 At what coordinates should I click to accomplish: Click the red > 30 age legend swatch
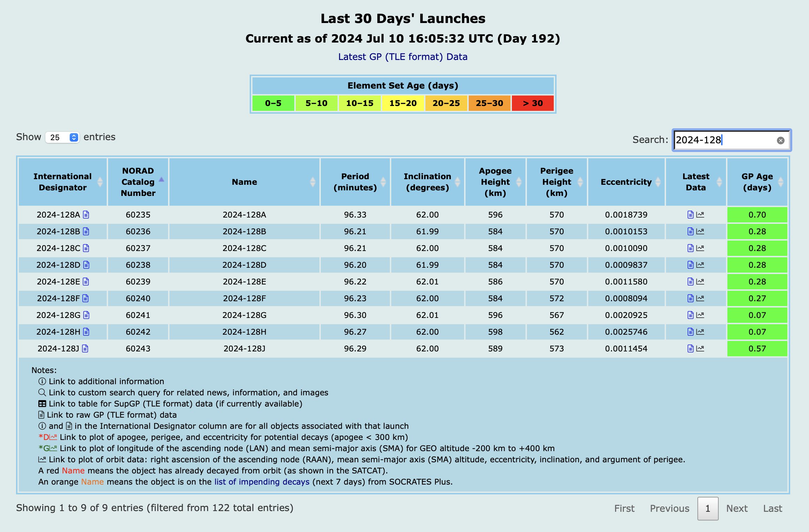[532, 103]
